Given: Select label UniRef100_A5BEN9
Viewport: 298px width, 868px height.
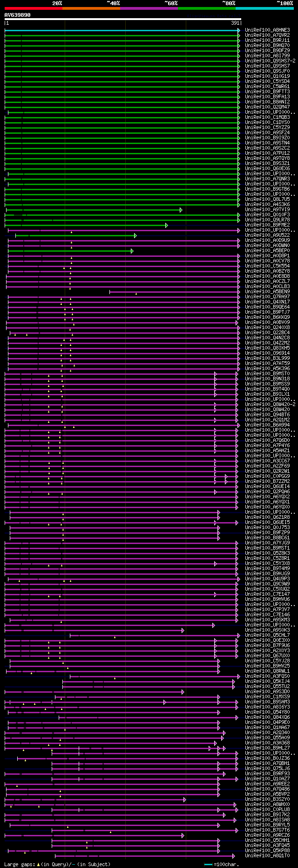Looking at the screenshot, I should click(267, 292).
